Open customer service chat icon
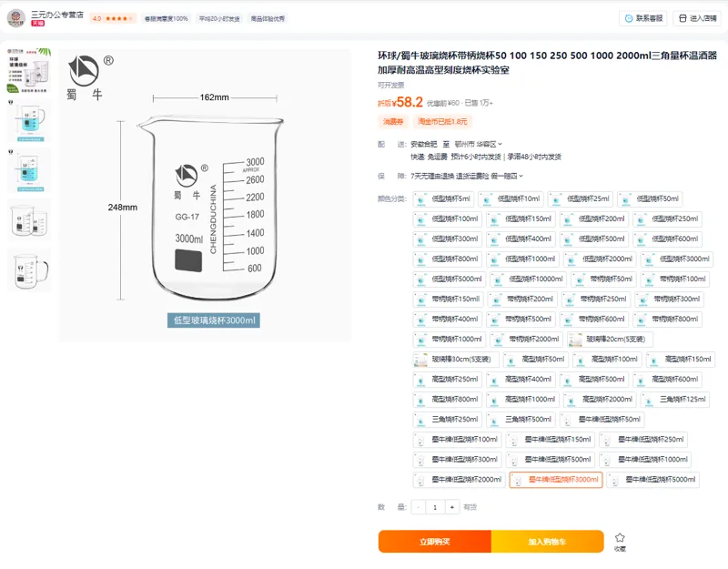Viewport: 728px width, 569px height. point(629,18)
